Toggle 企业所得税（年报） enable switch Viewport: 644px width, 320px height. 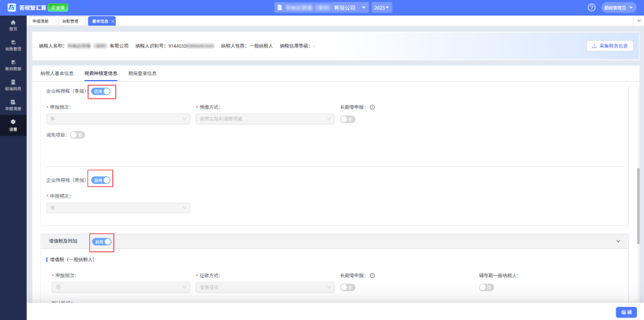click(101, 180)
